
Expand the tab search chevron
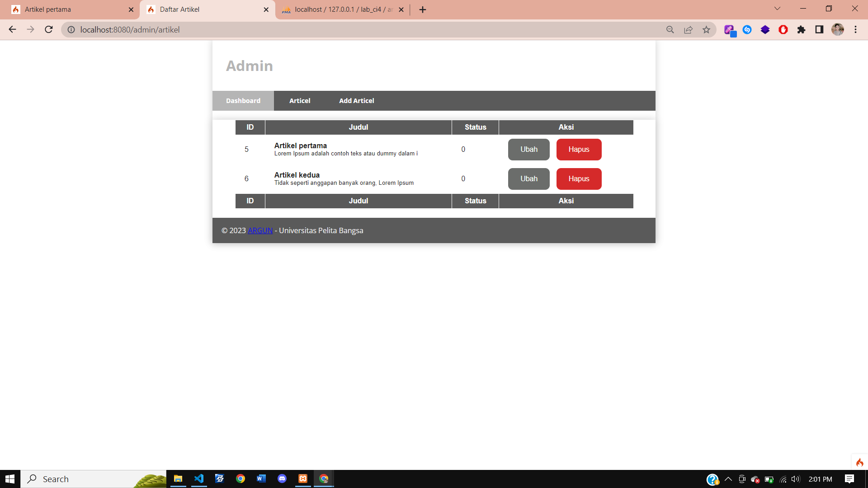coord(777,9)
